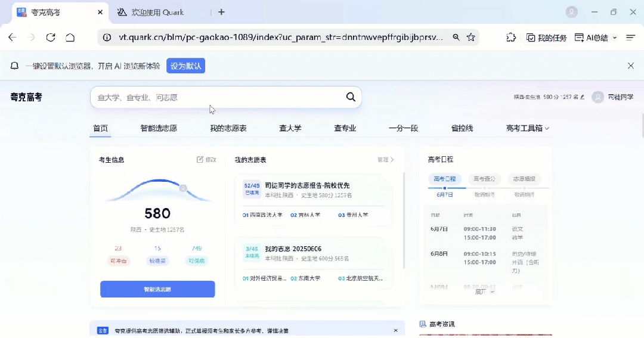Click 52/45 已填满 badge
Screen dimensions: 644x338
pyautogui.click(x=252, y=189)
